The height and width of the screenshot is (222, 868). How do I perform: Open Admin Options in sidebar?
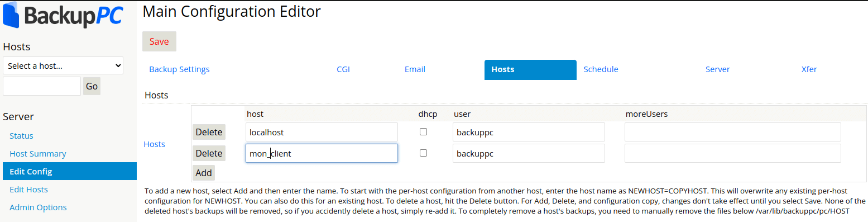pyautogui.click(x=38, y=207)
